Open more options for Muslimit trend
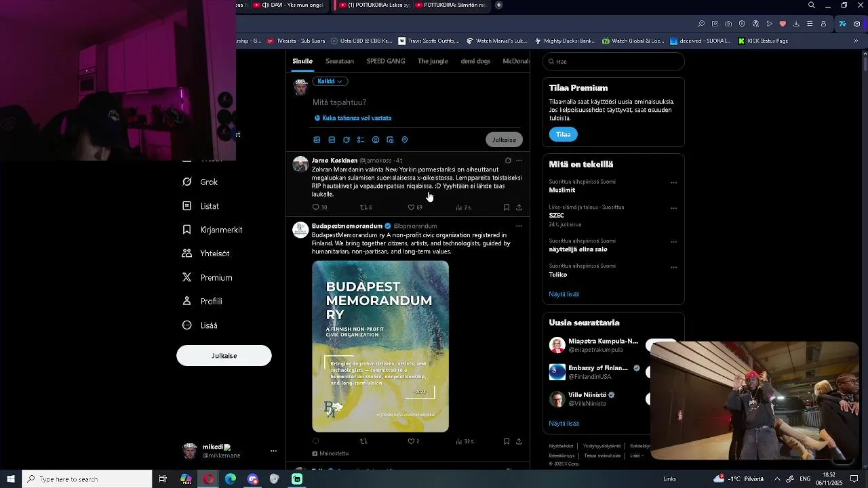Viewport: 868px width, 488px height. click(x=673, y=182)
